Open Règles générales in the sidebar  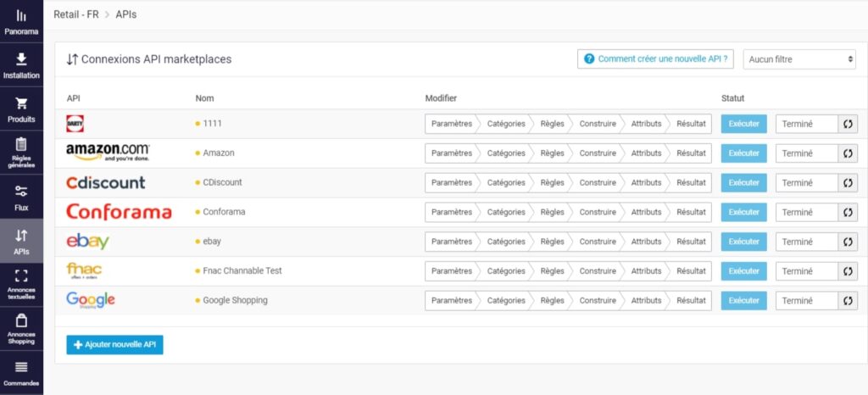pos(21,152)
